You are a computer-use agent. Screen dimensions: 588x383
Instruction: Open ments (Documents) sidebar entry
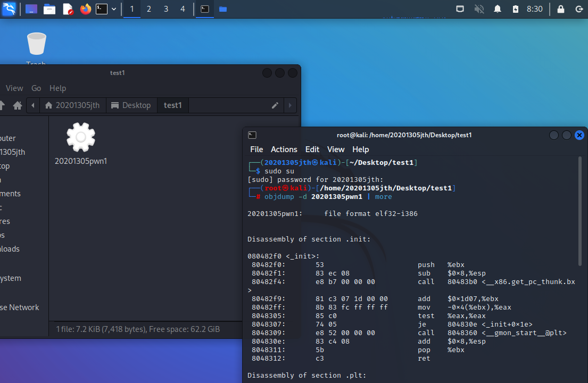click(x=10, y=194)
